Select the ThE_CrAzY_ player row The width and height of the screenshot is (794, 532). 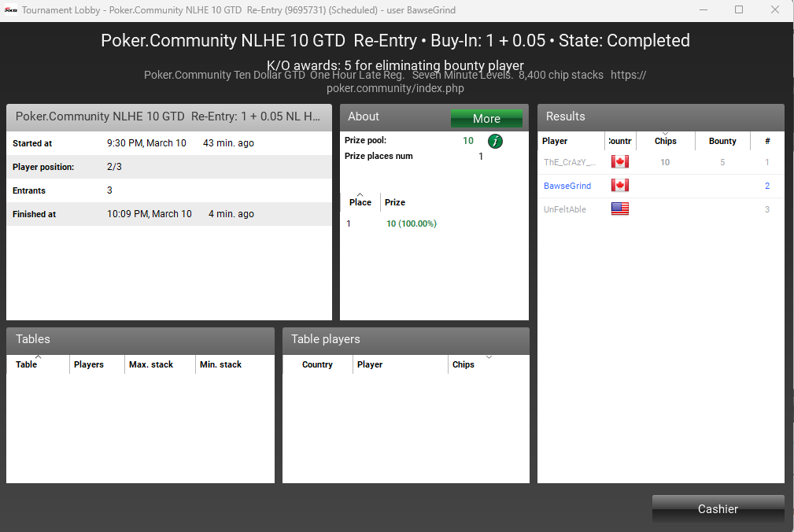coord(661,162)
